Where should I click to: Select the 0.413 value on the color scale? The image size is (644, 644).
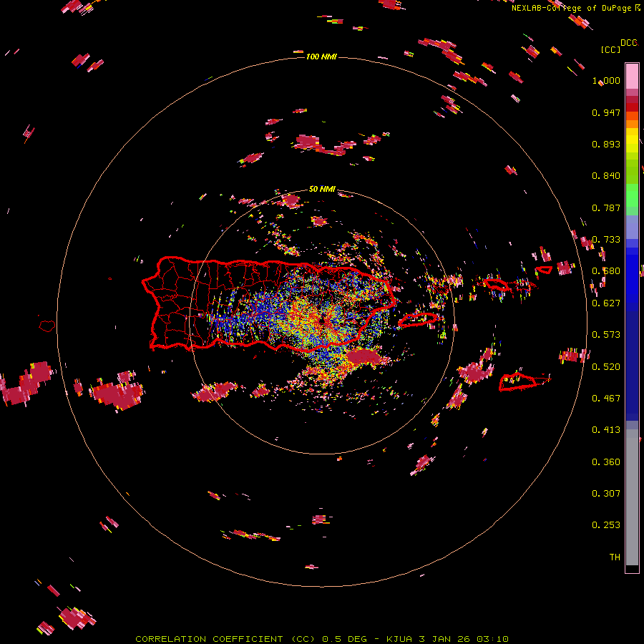coord(606,430)
